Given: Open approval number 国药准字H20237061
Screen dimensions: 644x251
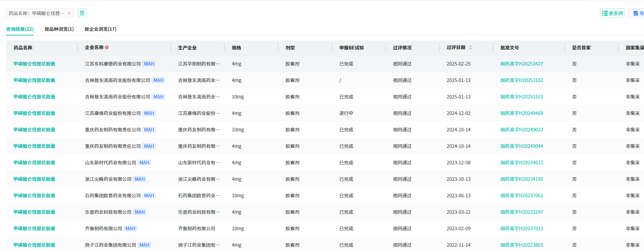Looking at the screenshot, I should 522,196.
